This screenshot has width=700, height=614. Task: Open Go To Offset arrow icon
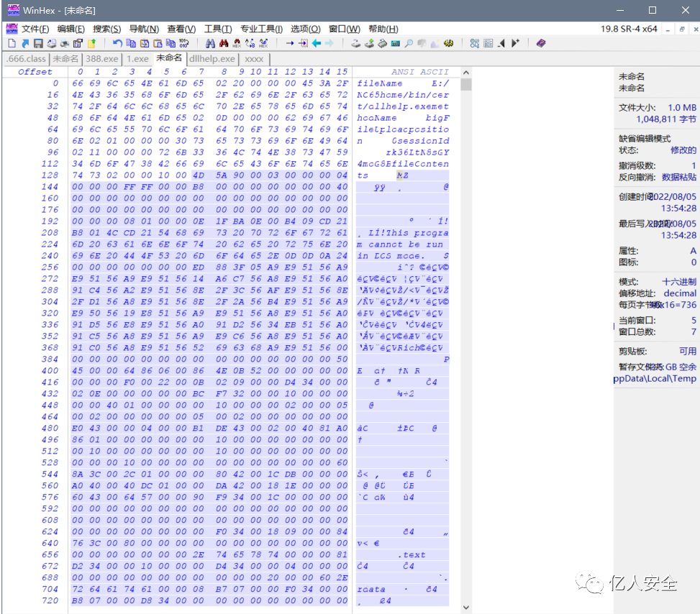pyautogui.click(x=290, y=43)
